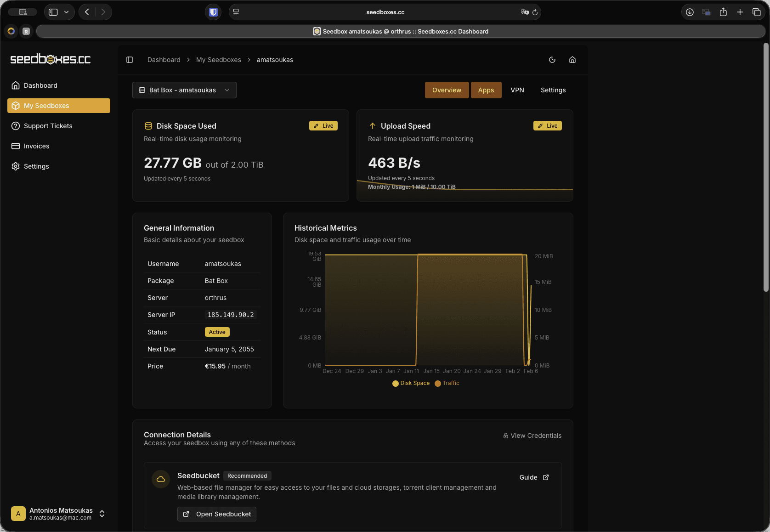Click the user avatar with letter A

coord(18,514)
